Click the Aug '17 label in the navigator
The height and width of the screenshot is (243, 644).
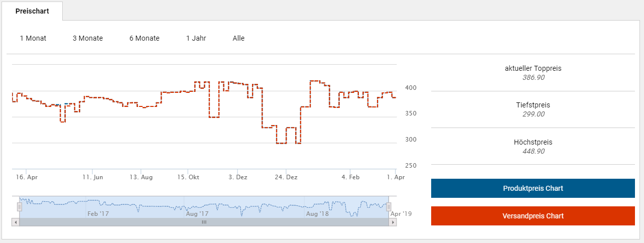(x=197, y=213)
